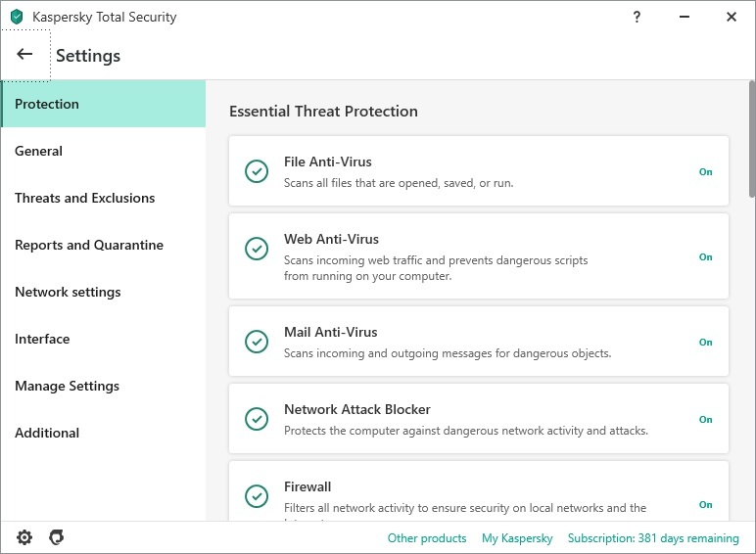This screenshot has width=756, height=554.
Task: Click the Network Attack Blocker checkmark icon
Action: 257,419
